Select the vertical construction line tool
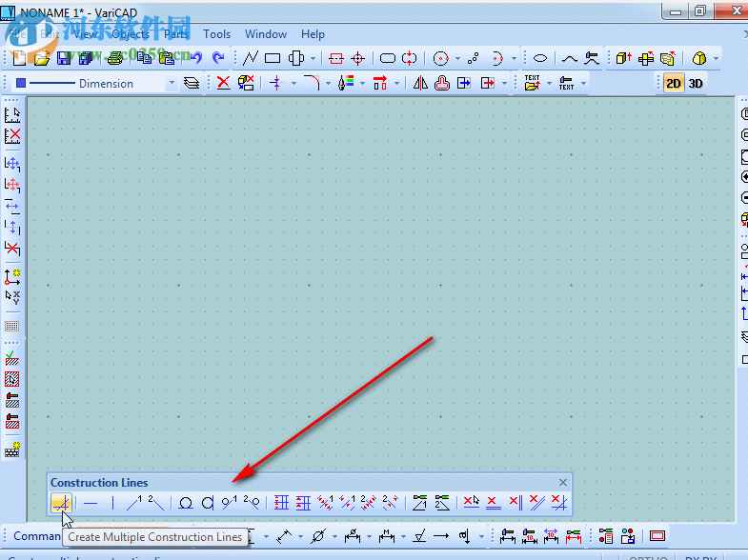 tap(112, 503)
